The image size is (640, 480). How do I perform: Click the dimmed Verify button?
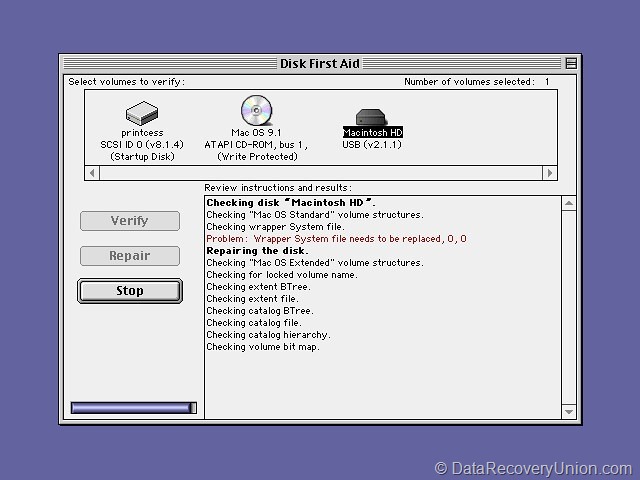[130, 221]
